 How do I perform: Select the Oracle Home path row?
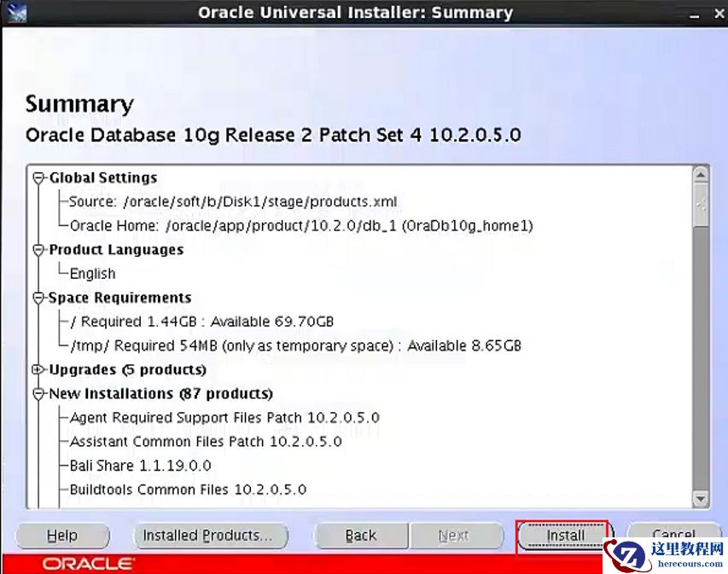(301, 225)
